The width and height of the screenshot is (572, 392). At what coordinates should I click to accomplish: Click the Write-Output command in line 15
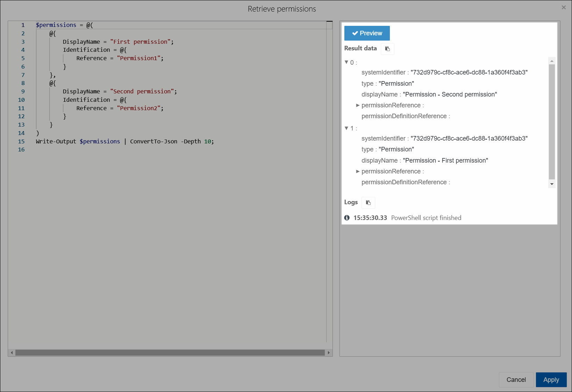[x=56, y=141]
